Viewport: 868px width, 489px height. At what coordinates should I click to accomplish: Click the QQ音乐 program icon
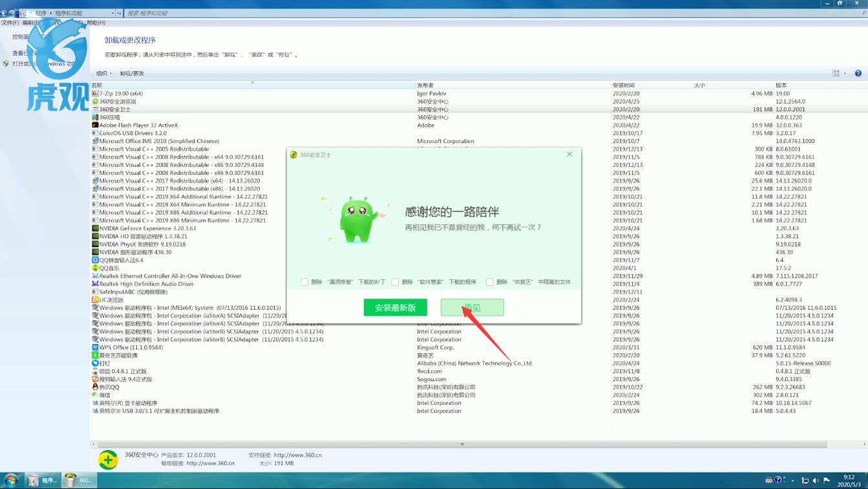point(95,268)
